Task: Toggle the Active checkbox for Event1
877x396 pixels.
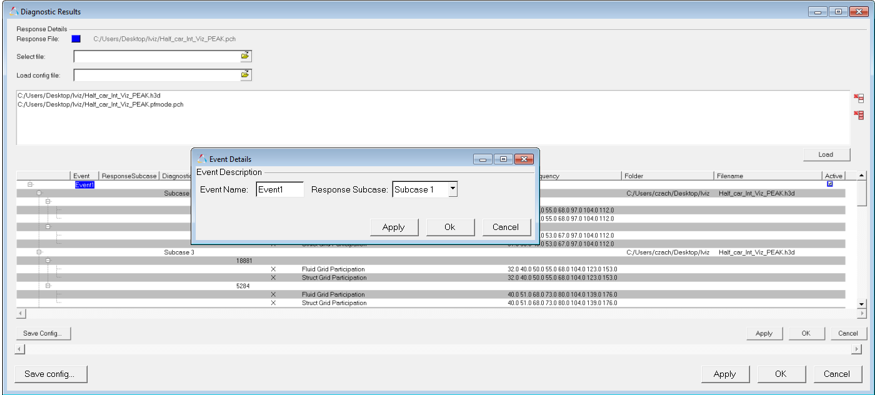Action: [830, 184]
